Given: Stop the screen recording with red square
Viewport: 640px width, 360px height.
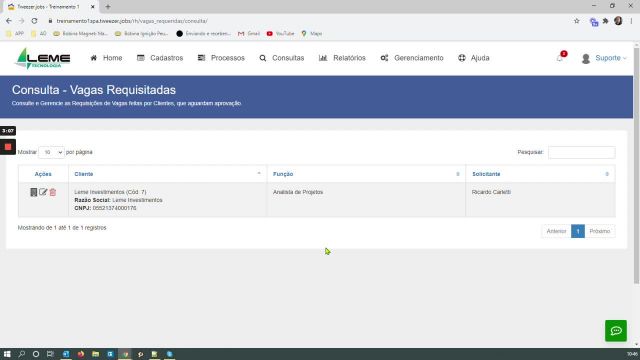Looking at the screenshot, I should coord(8,147).
